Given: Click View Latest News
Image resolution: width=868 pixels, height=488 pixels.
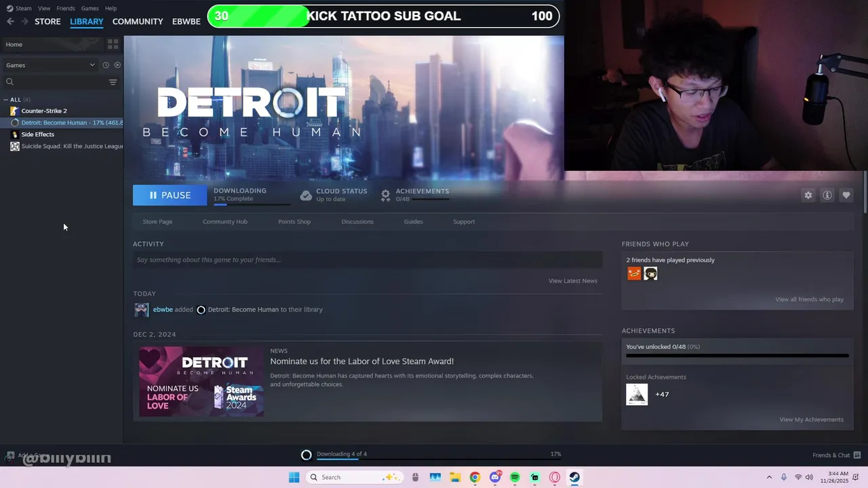Looking at the screenshot, I should tap(573, 281).
